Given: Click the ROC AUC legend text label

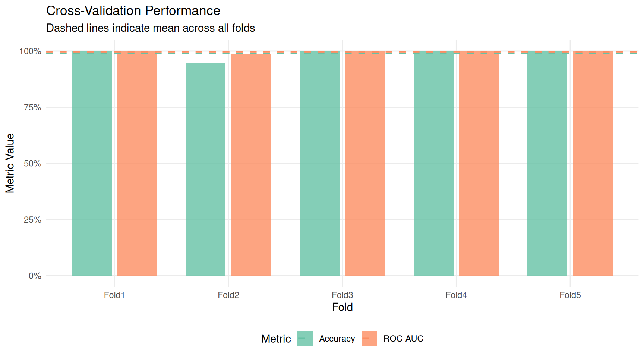Looking at the screenshot, I should [403, 339].
